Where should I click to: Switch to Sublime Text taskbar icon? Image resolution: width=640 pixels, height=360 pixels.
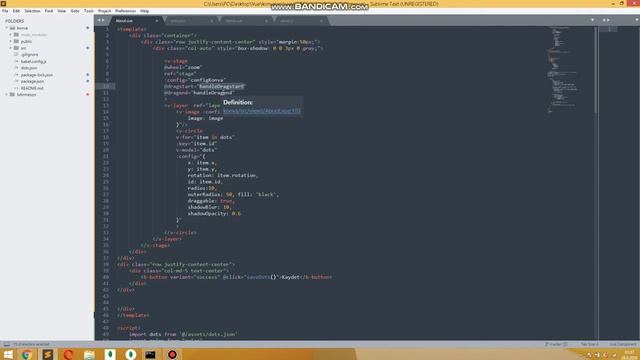click(47, 354)
